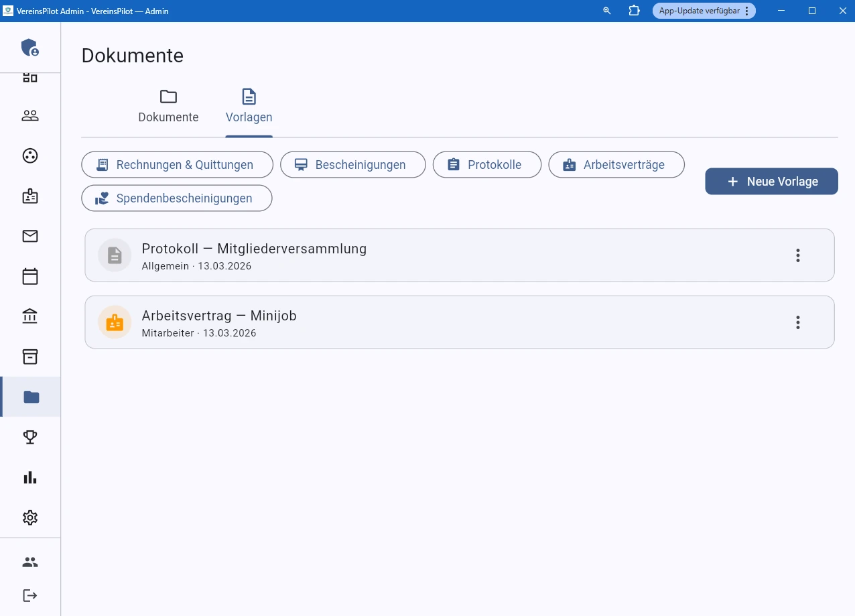Image resolution: width=855 pixels, height=616 pixels.
Task: View statistics via the bar chart icon
Action: pyautogui.click(x=29, y=477)
